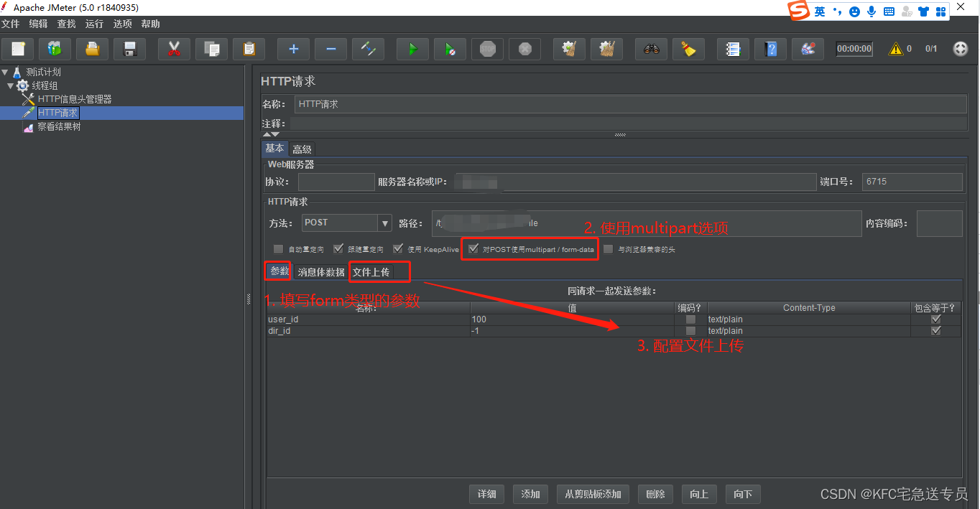Open the log viewer warning triangle
The width and height of the screenshot is (980, 509).
[x=896, y=49]
